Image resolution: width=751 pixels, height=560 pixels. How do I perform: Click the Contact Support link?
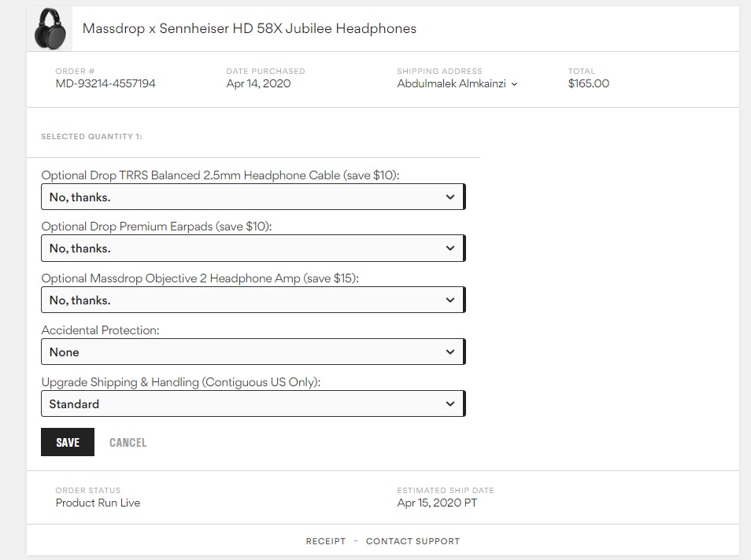click(x=412, y=541)
